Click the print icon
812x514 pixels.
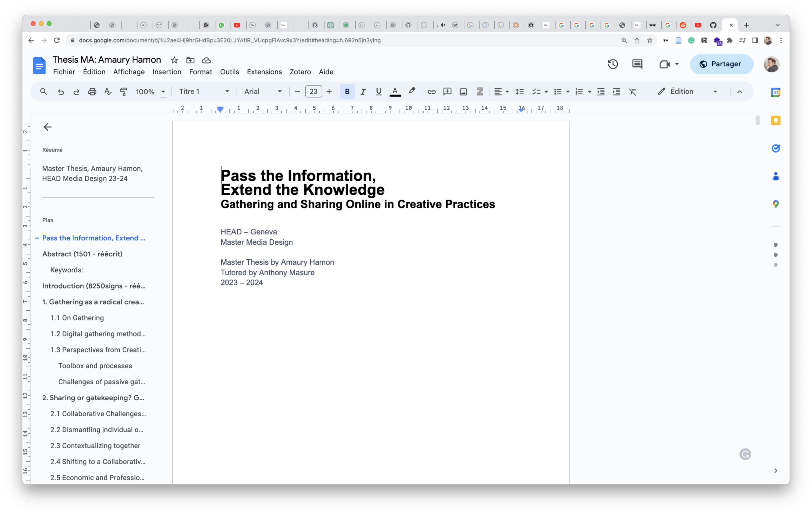(92, 92)
